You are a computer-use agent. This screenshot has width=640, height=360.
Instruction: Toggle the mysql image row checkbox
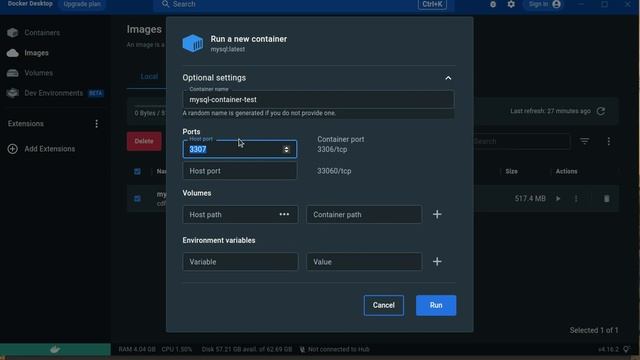tap(137, 199)
